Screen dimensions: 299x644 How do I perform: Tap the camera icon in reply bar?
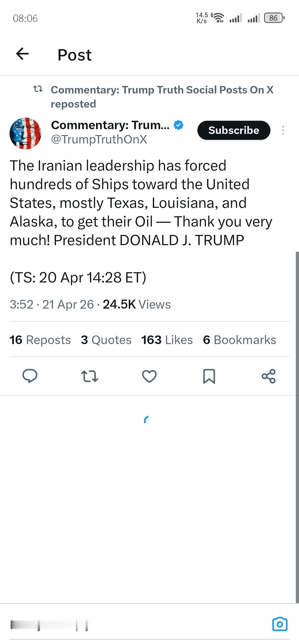279,624
